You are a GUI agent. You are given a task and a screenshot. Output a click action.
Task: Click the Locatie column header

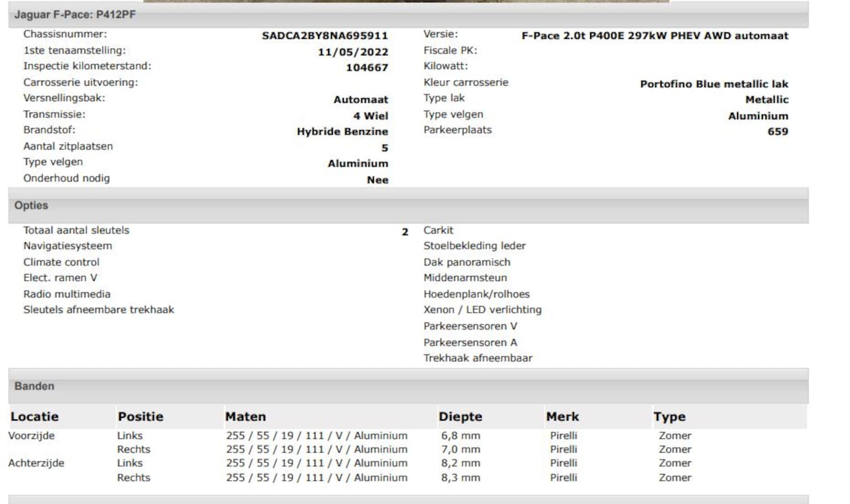(35, 416)
